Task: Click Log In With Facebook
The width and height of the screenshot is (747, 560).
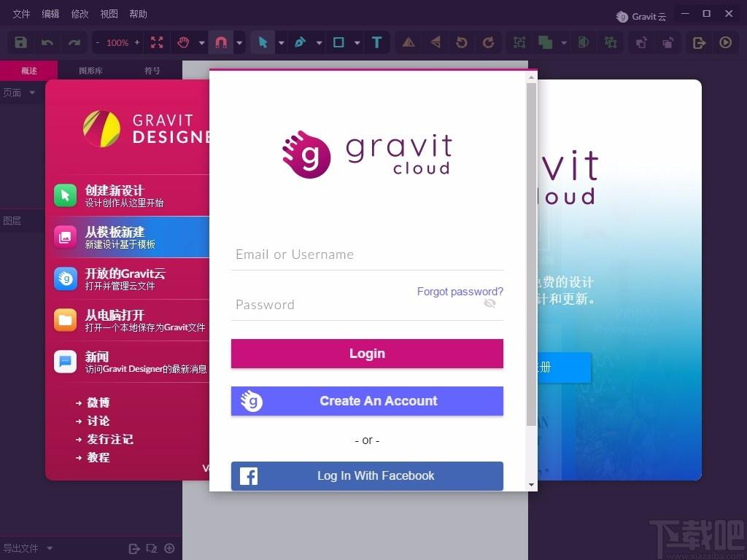Action: (x=367, y=475)
